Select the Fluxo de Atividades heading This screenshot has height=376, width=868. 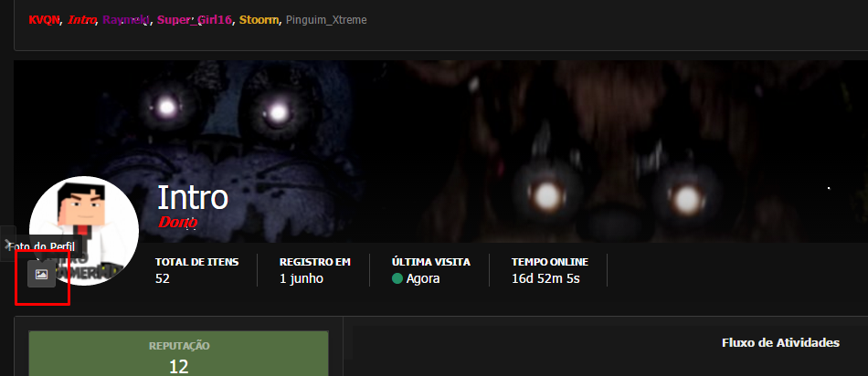coord(780,343)
